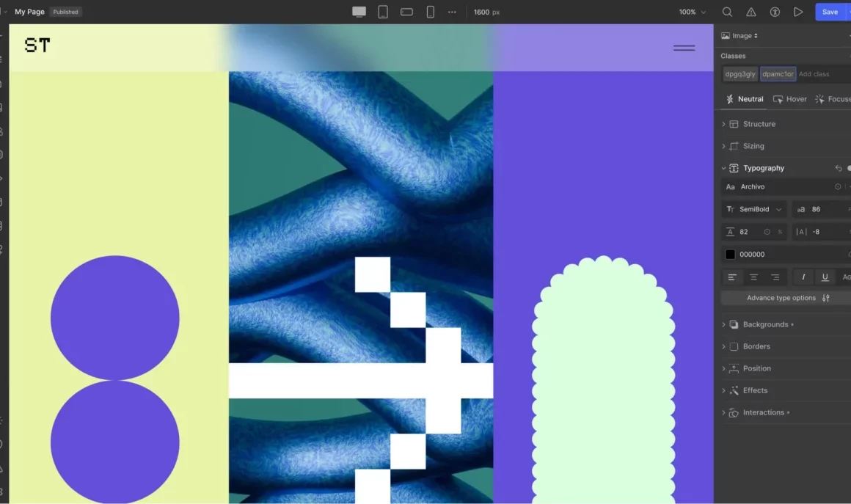
Task: Open the search magnifier tool
Action: point(727,12)
